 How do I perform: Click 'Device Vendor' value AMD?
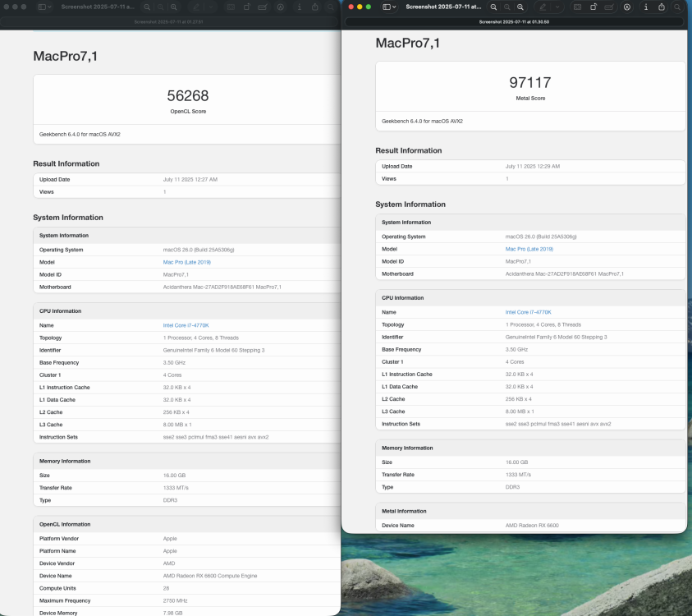(x=169, y=563)
